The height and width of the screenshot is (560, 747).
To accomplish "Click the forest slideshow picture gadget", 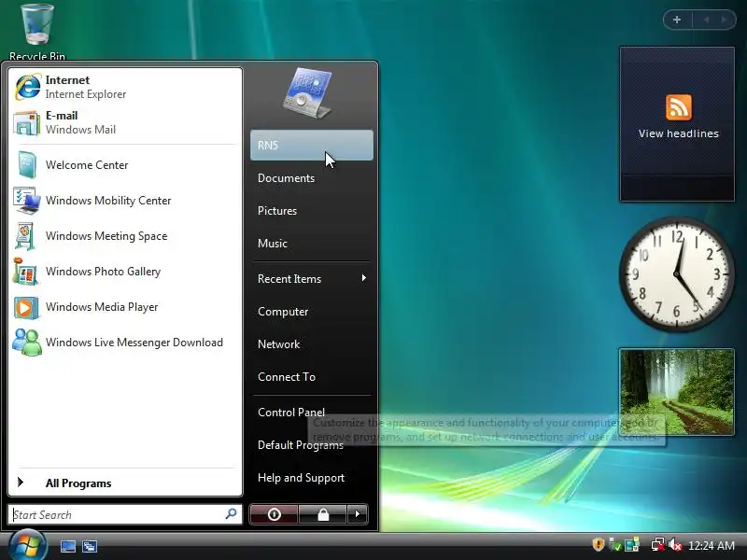I will coord(677,391).
